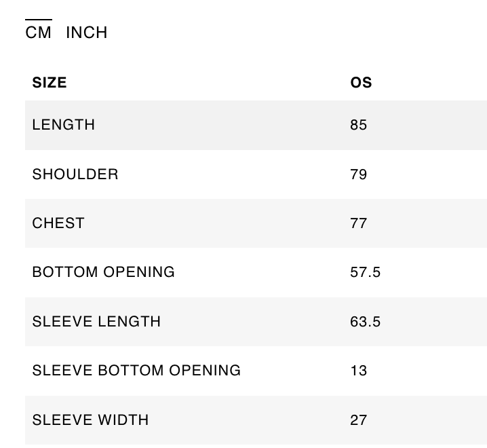
Task: Select the BOTTOM OPENING row label
Action: pos(104,272)
